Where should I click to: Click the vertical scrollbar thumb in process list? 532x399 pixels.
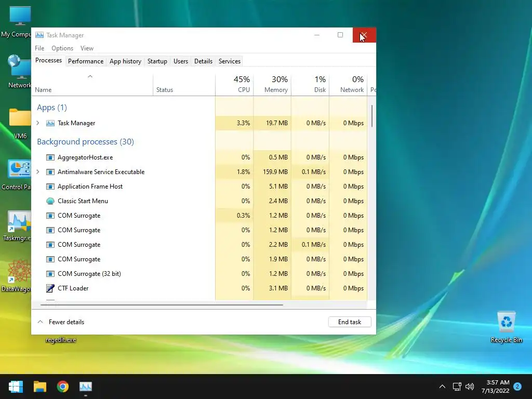[372, 116]
